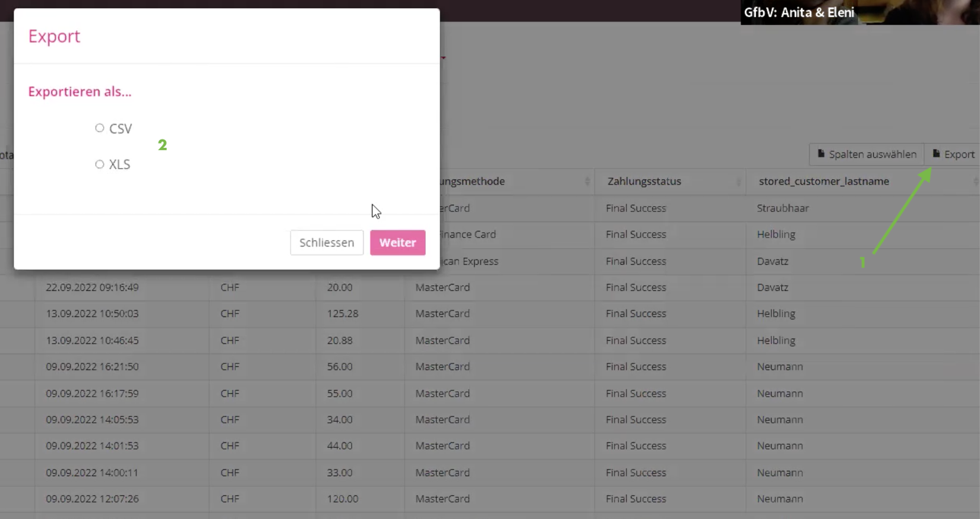Click the 120.00 amount cell
The width and height of the screenshot is (980, 519).
[x=343, y=499]
